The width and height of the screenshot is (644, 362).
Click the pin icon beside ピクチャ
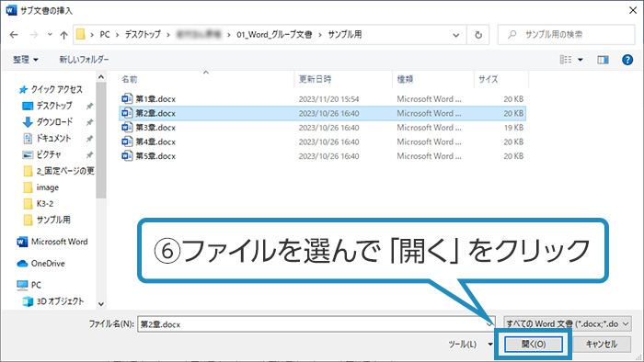[89, 155]
